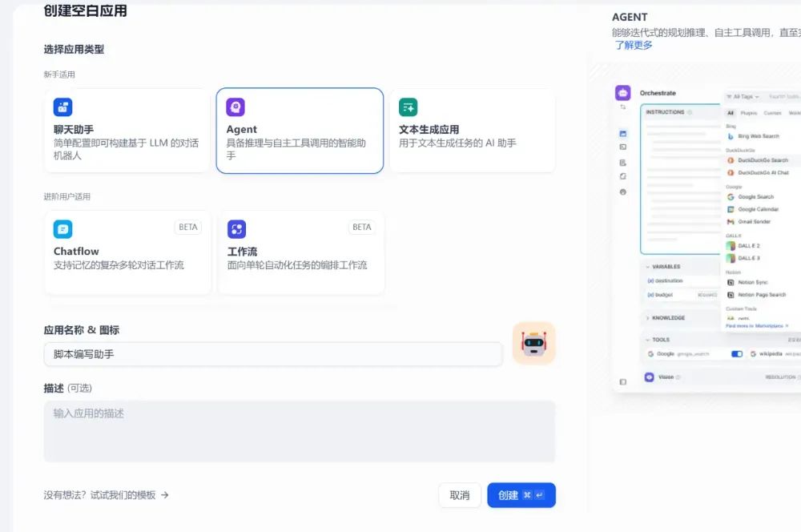The height and width of the screenshot is (532, 801).
Task: Click the Google tool icon under TOOLS
Action: [x=650, y=353]
